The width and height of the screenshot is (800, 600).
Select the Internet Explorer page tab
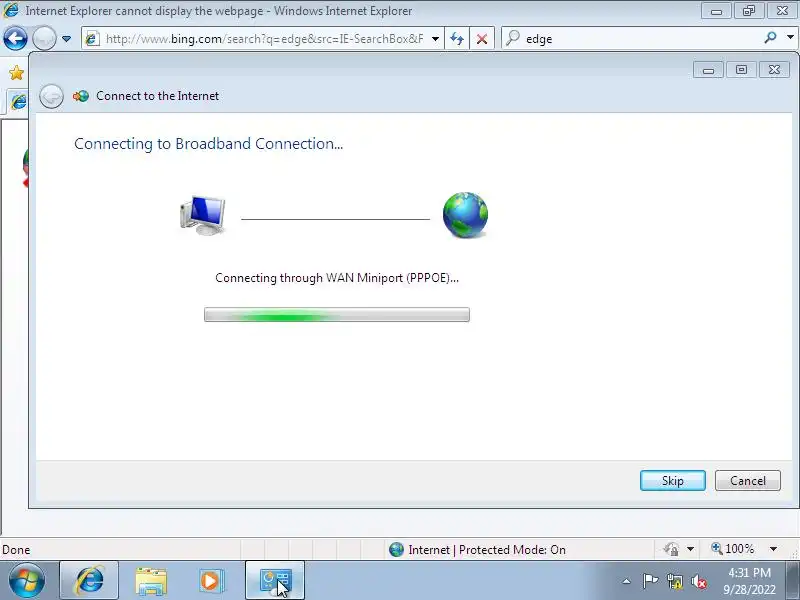[x=18, y=102]
